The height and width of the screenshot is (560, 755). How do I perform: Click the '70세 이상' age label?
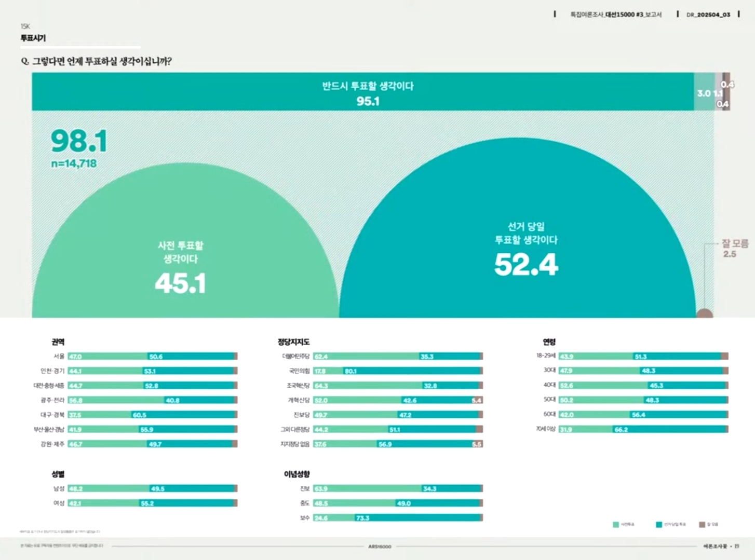pyautogui.click(x=546, y=429)
